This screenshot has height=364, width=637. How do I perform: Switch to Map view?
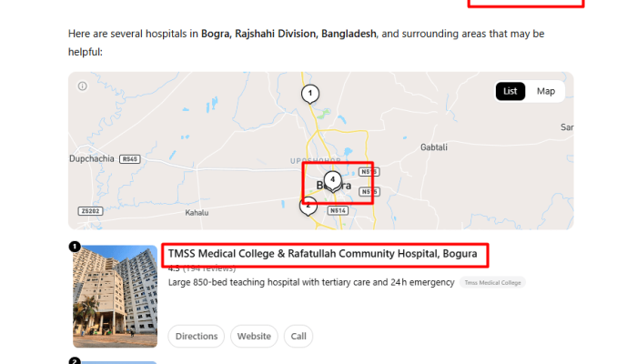(x=545, y=91)
